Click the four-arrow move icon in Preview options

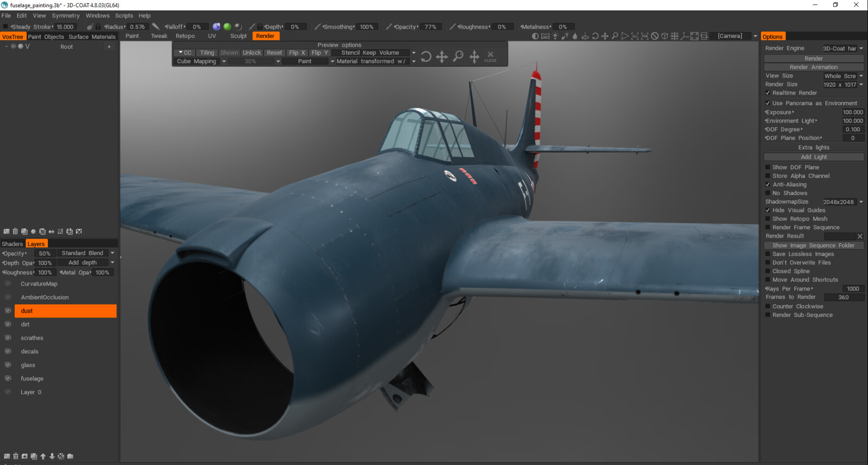tap(442, 56)
